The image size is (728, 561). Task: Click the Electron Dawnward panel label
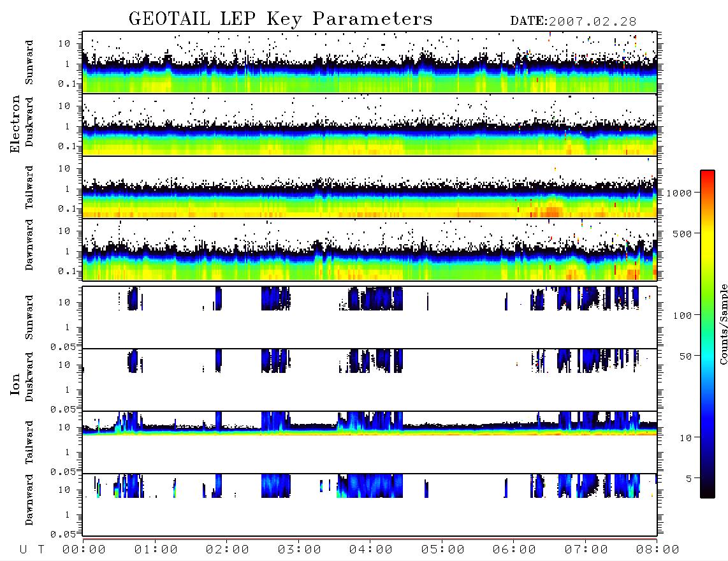(29, 245)
